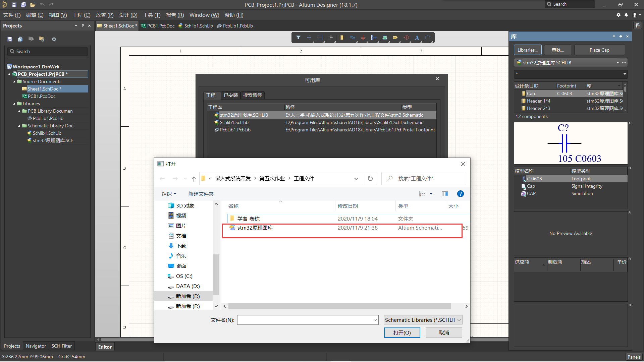The width and height of the screenshot is (644, 362).
Task: Click the notifications bell icon
Action: (x=626, y=15)
